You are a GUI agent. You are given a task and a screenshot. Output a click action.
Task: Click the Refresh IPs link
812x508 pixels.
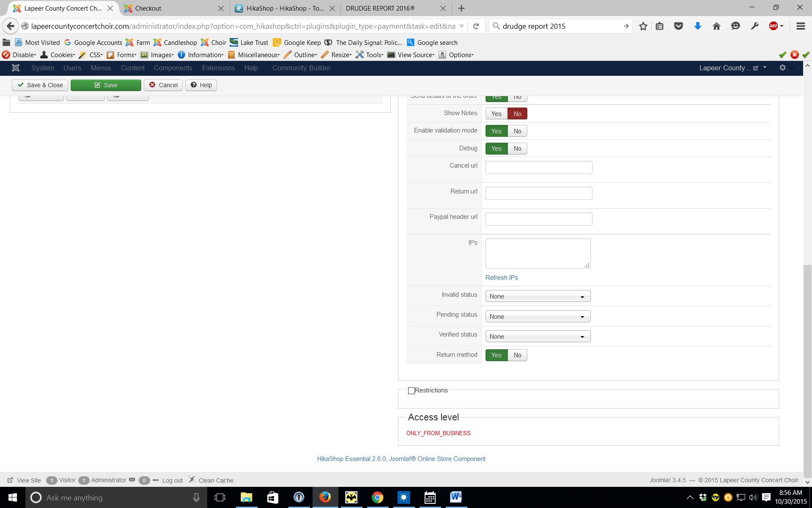(x=502, y=278)
